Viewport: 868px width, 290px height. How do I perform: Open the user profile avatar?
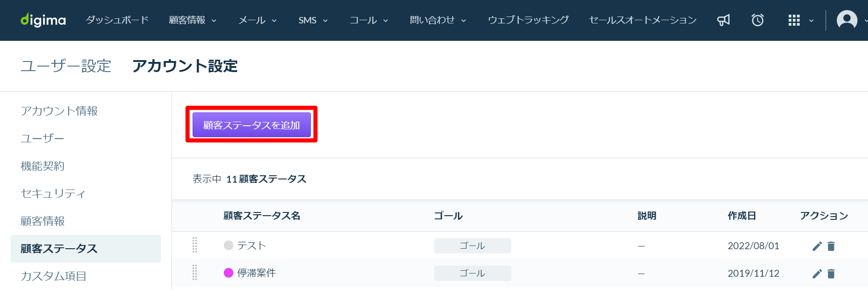click(x=847, y=20)
